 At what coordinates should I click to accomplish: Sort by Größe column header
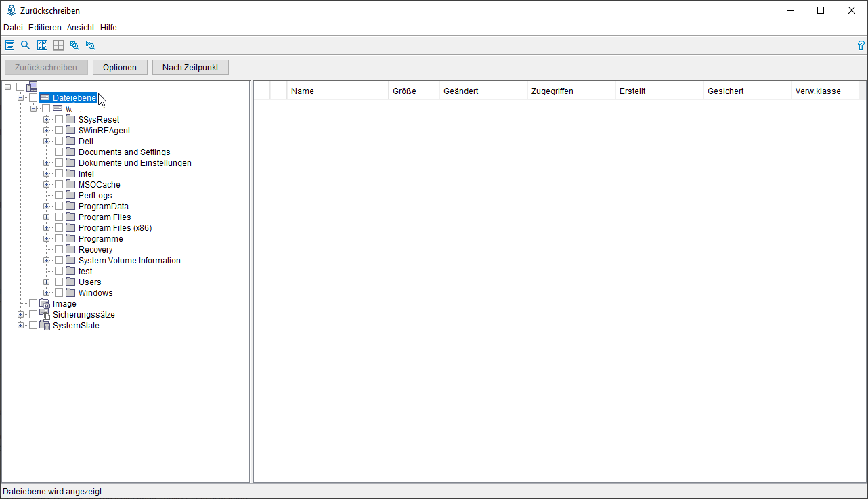[414, 91]
